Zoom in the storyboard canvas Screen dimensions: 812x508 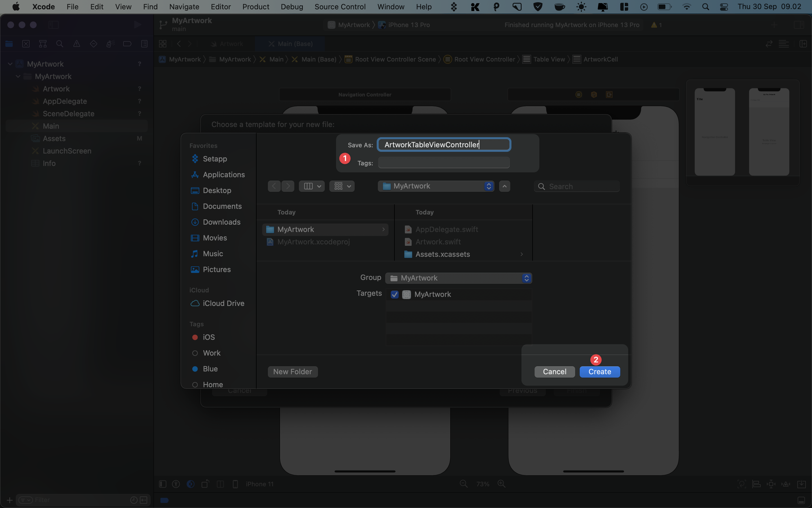point(501,484)
